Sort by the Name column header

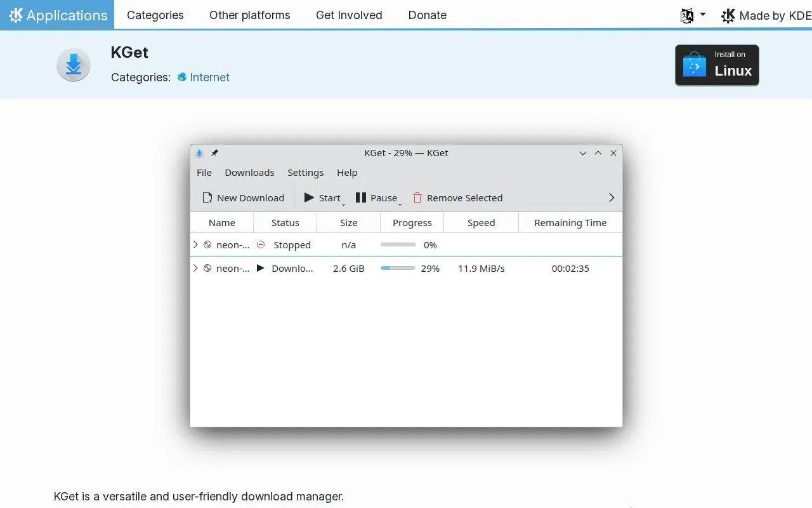pyautogui.click(x=222, y=223)
